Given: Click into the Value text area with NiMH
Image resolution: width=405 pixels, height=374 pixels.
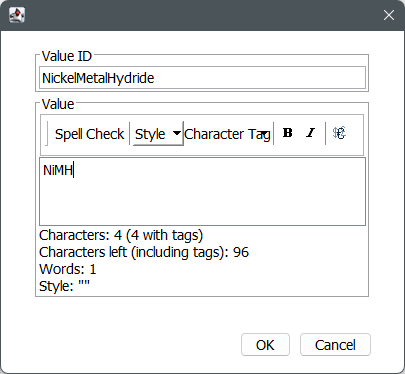Looking at the screenshot, I should click(x=202, y=192).
